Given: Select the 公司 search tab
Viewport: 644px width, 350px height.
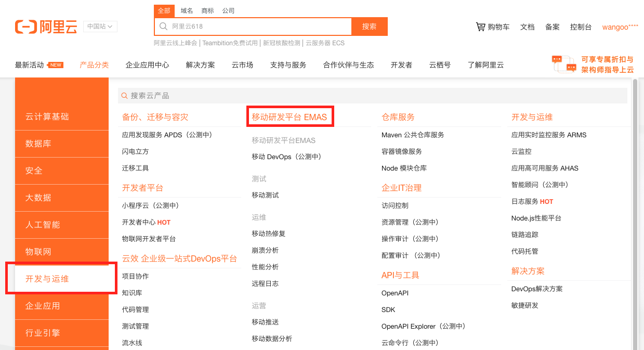Looking at the screenshot, I should [x=228, y=10].
